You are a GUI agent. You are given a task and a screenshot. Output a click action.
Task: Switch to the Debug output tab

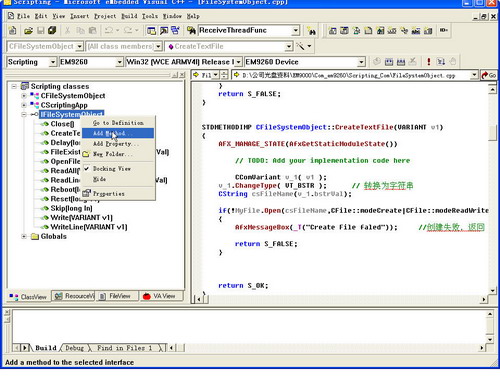[74, 348]
